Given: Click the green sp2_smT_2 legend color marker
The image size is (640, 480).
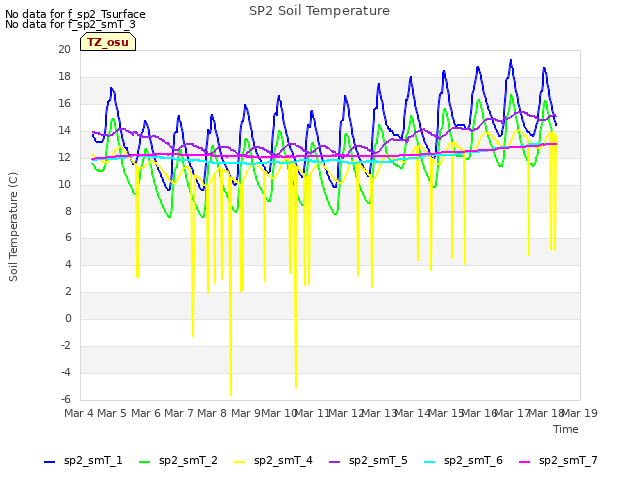Looking at the screenshot, I should [x=144, y=462].
